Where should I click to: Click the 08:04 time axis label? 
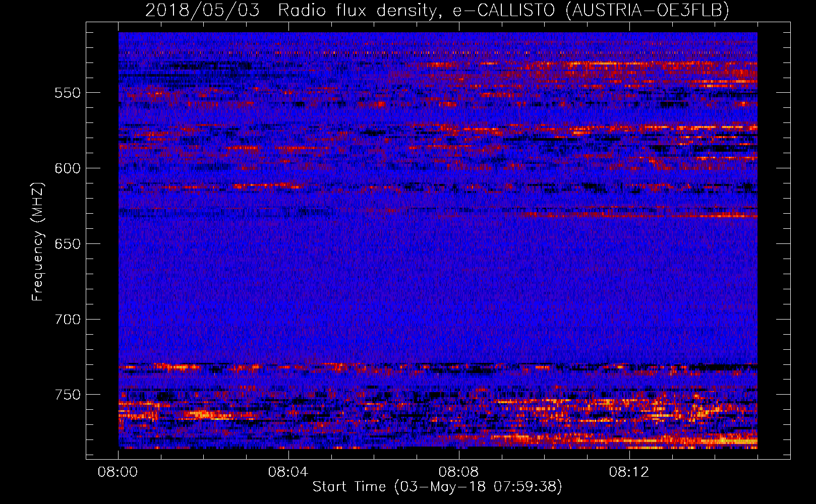288,472
